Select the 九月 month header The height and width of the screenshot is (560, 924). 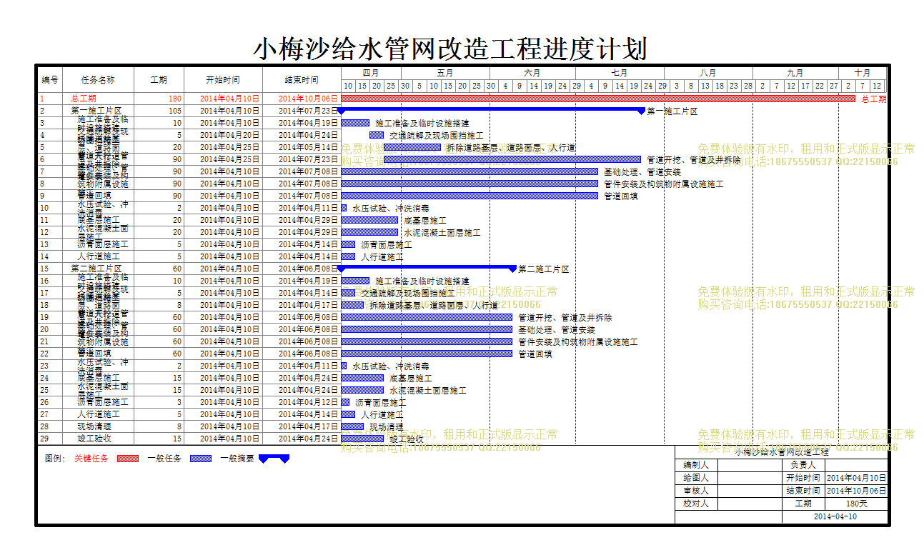795,73
